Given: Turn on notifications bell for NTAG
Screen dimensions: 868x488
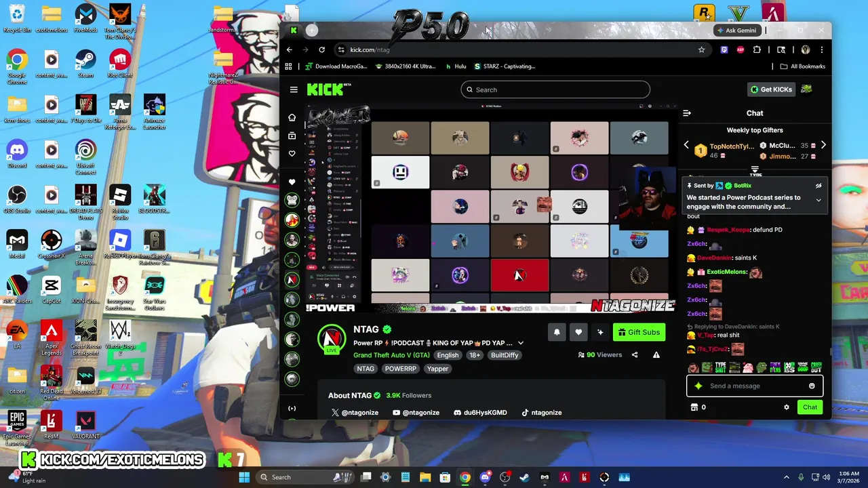Looking at the screenshot, I should (557, 332).
